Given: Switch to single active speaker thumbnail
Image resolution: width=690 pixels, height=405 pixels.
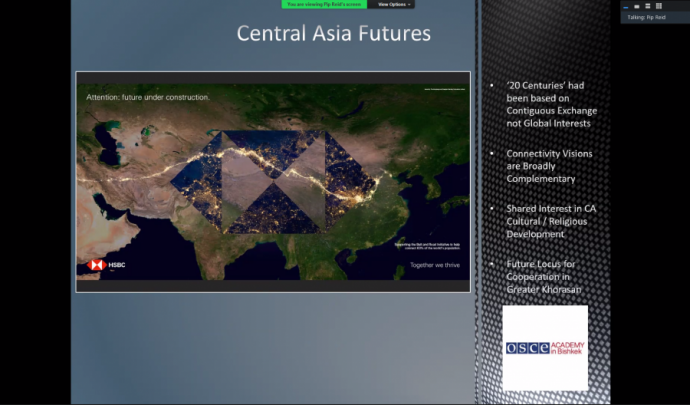Looking at the screenshot, I should [x=637, y=6].
